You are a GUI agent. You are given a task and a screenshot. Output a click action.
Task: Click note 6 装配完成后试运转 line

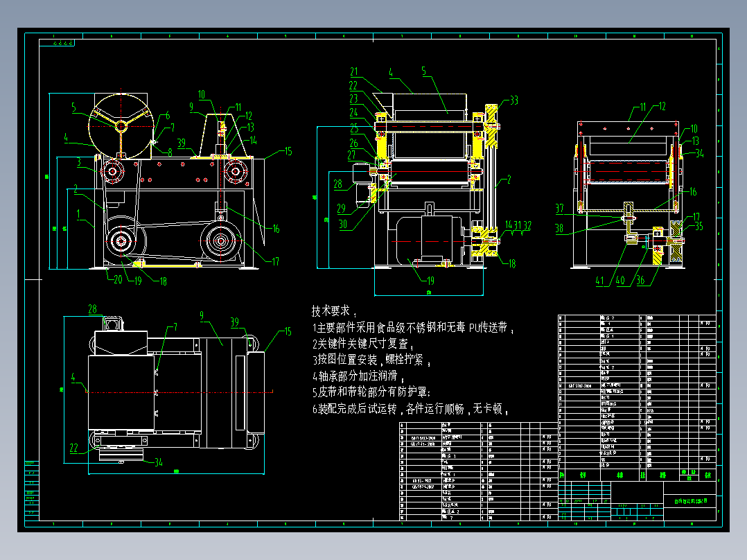[411, 409]
